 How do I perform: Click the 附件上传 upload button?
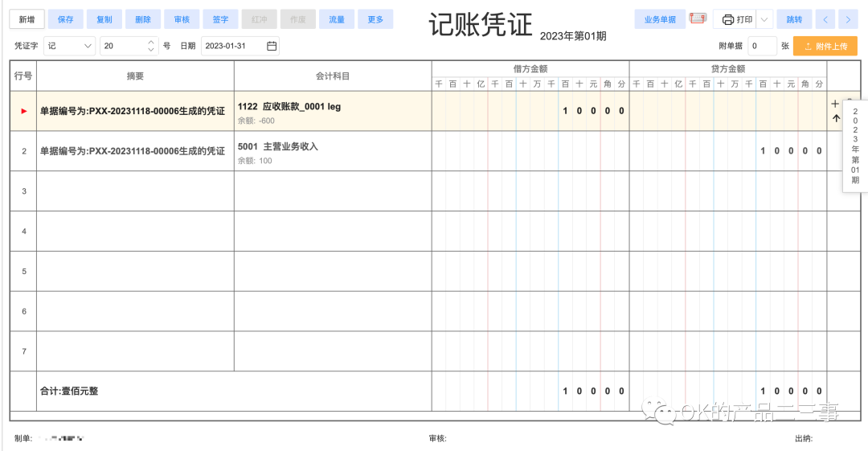point(825,46)
